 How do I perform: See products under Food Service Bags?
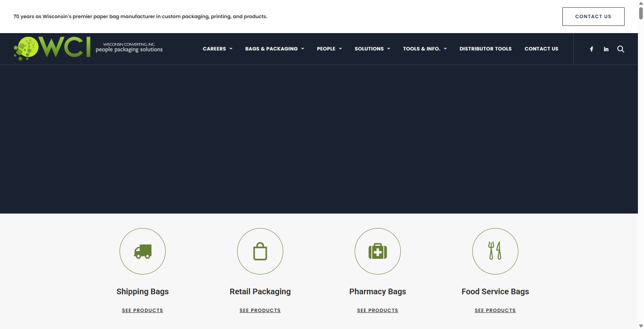[x=495, y=310]
